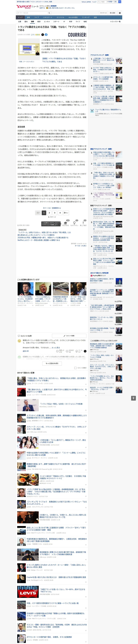Click the コメントを書く button

69,336
